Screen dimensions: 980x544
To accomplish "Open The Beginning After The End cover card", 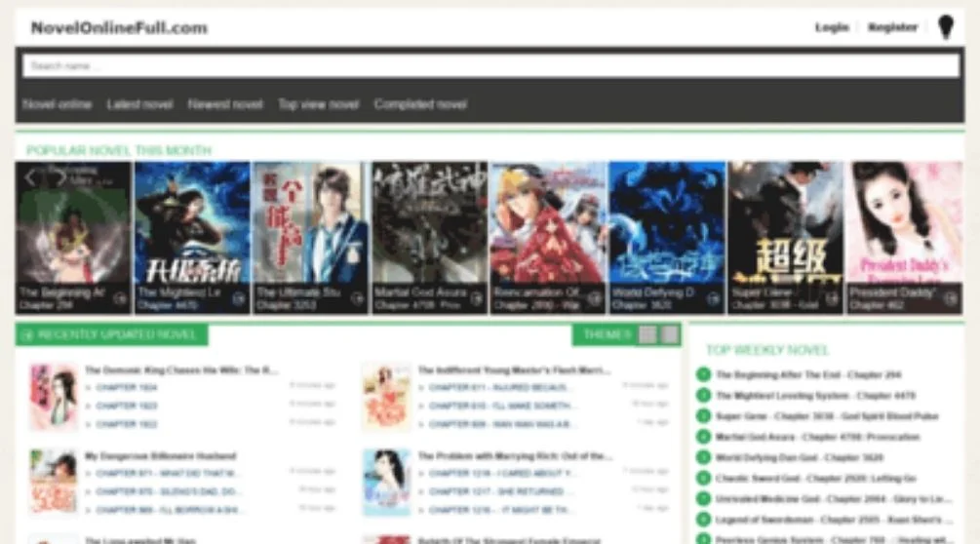I will 73,237.
